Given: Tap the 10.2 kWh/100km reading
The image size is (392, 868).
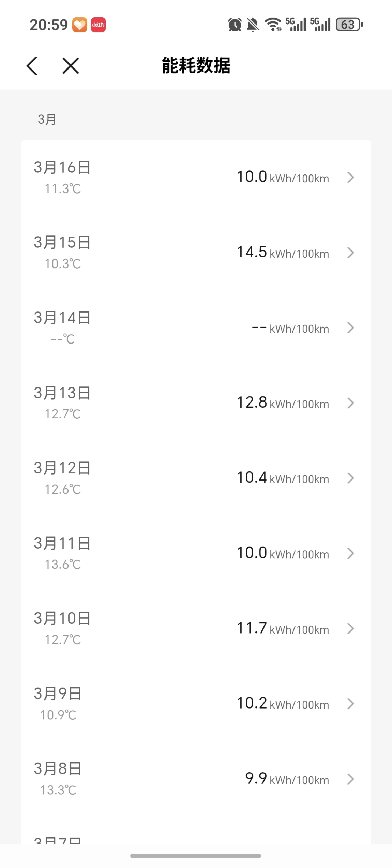Looking at the screenshot, I should [x=283, y=704].
